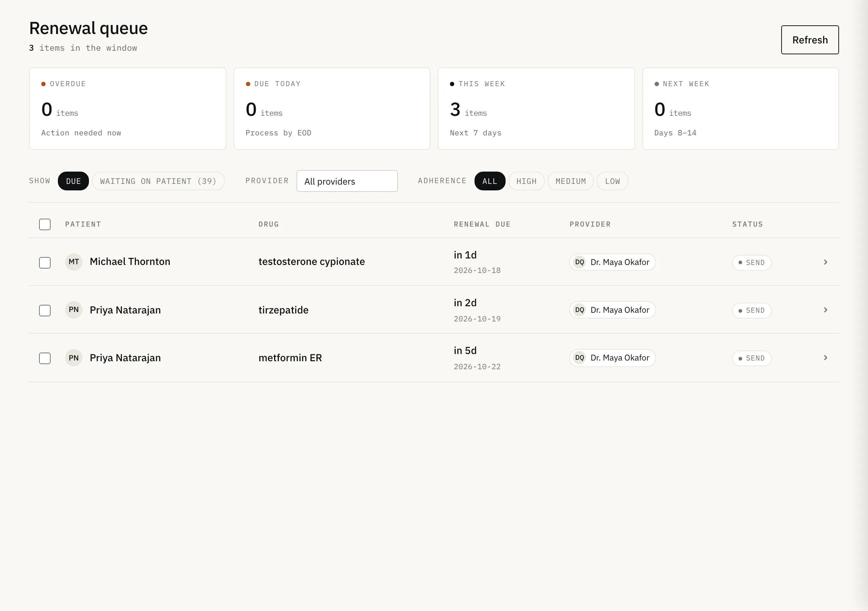Click Send status for tirzepatide renewal
Viewport: 868px width, 611px height.
tap(752, 311)
